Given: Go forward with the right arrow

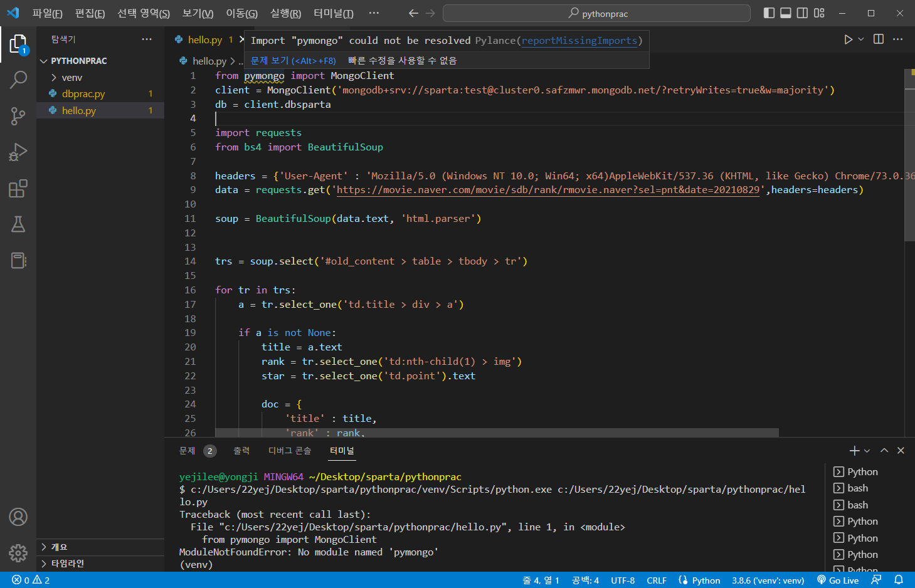Looking at the screenshot, I should [430, 13].
